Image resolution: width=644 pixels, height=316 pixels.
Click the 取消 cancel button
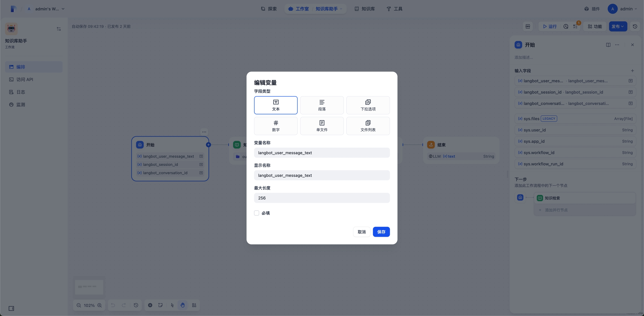click(361, 232)
